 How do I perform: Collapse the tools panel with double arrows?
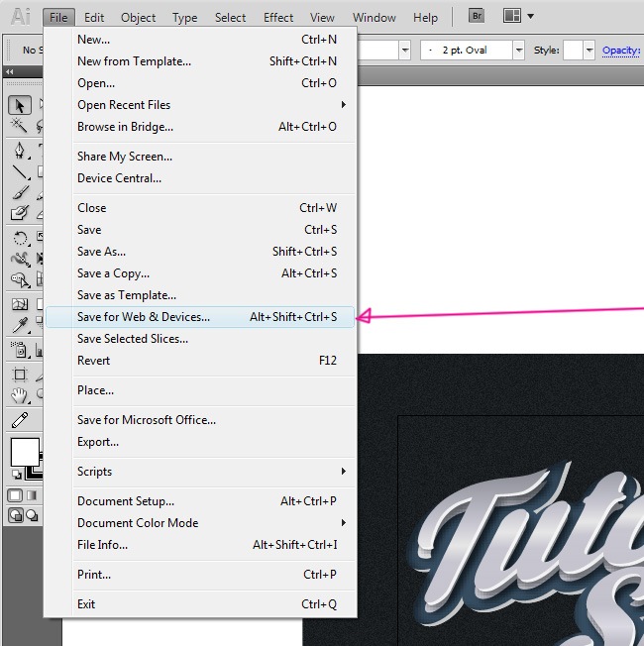point(10,72)
